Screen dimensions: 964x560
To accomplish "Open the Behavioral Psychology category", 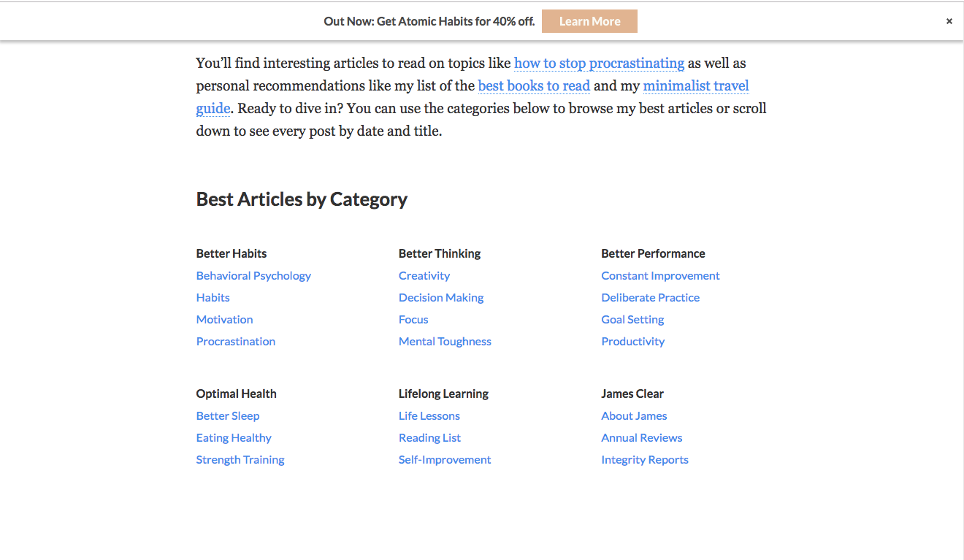I will click(x=253, y=276).
